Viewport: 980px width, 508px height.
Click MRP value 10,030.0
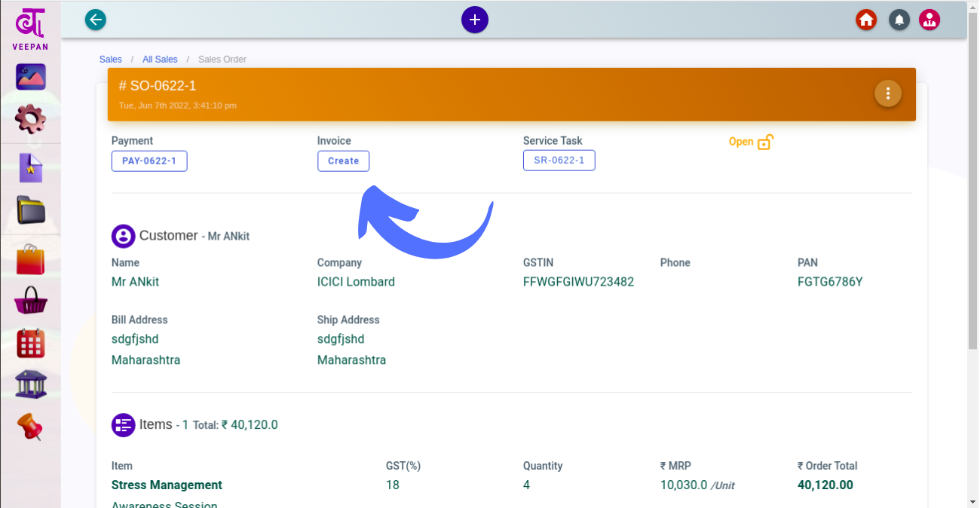(684, 485)
